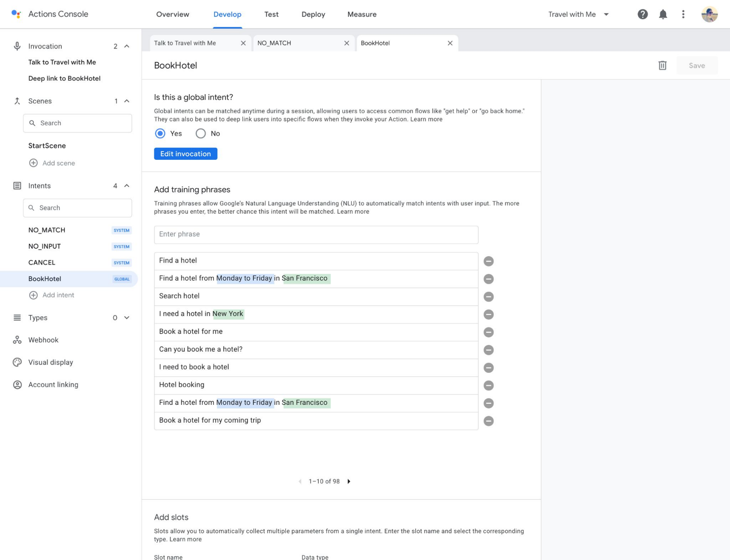The image size is (730, 560).
Task: Open the three-dot more options menu
Action: point(683,14)
